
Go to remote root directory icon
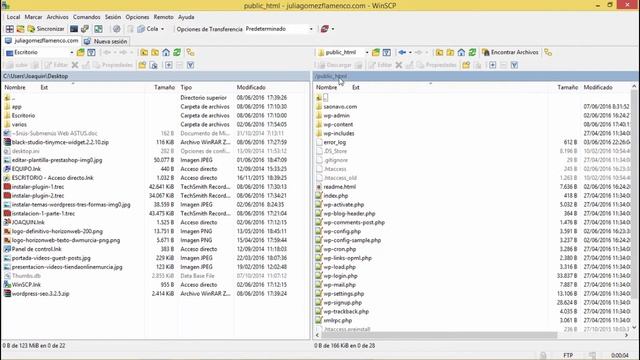click(x=450, y=52)
